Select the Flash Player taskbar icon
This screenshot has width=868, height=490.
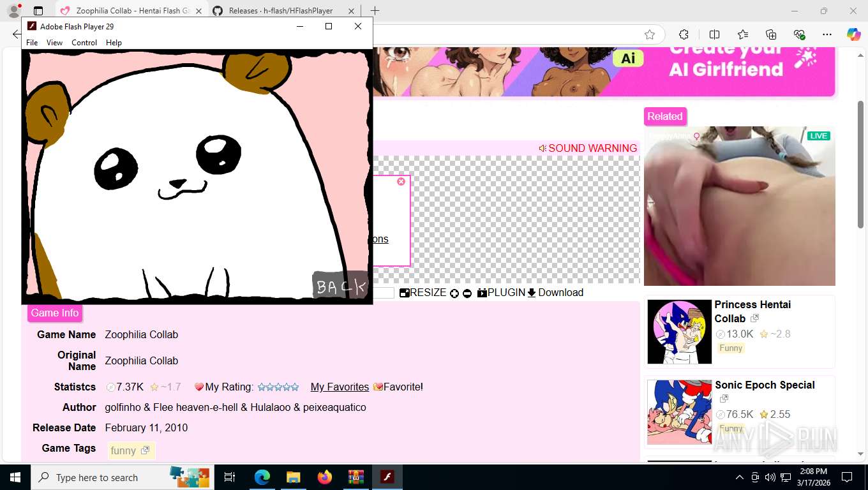(x=387, y=477)
